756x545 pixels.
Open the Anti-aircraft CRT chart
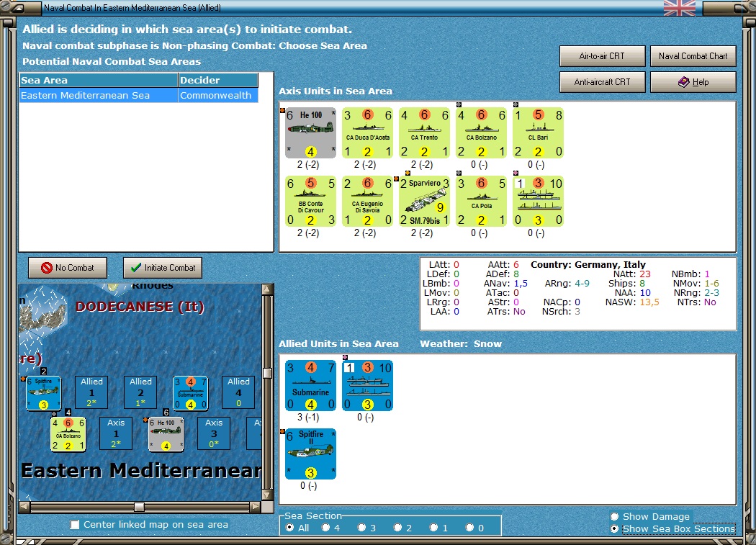pyautogui.click(x=602, y=82)
